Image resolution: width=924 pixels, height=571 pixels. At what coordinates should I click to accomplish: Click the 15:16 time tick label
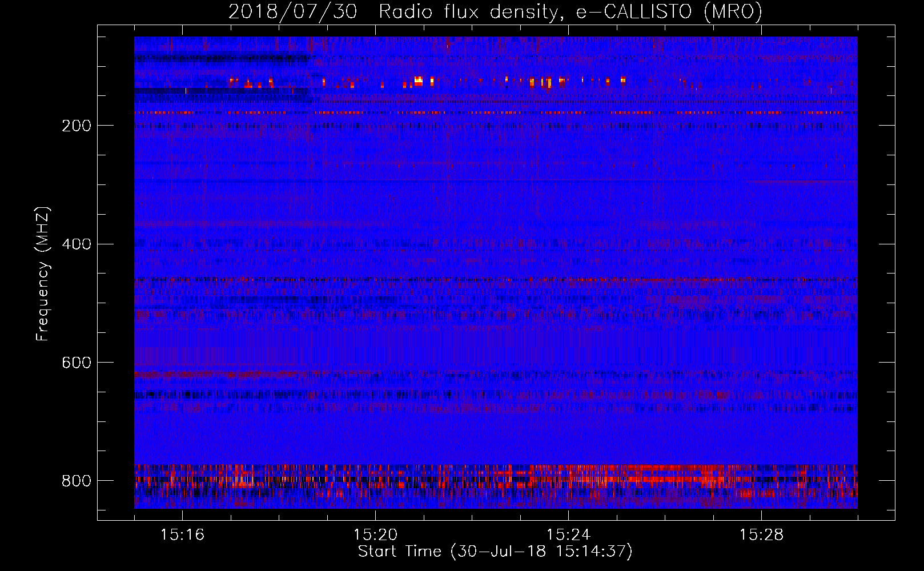click(x=182, y=534)
